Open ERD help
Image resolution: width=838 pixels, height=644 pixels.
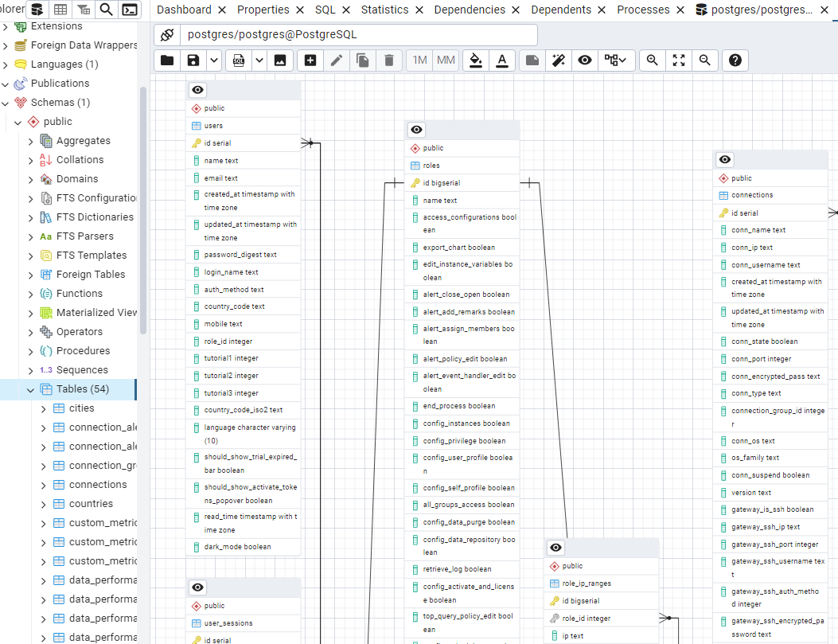(735, 60)
